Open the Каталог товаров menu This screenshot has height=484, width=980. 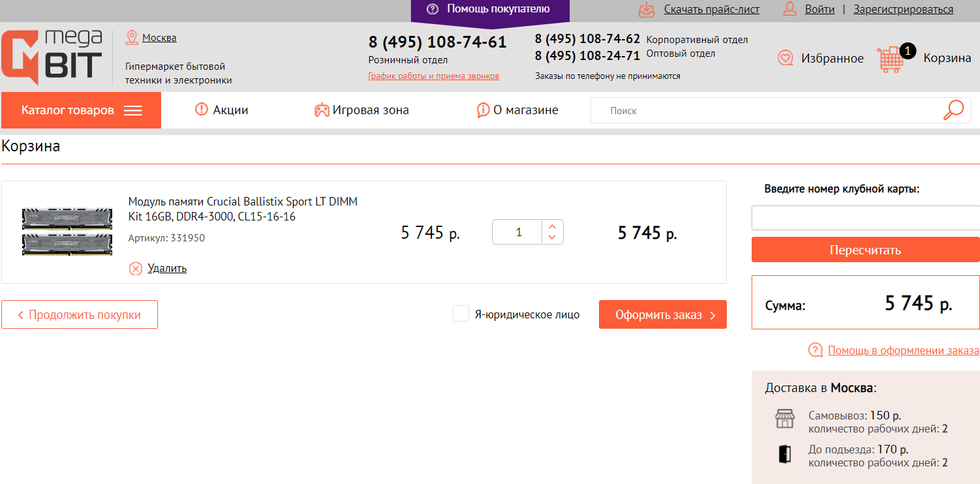pos(82,110)
